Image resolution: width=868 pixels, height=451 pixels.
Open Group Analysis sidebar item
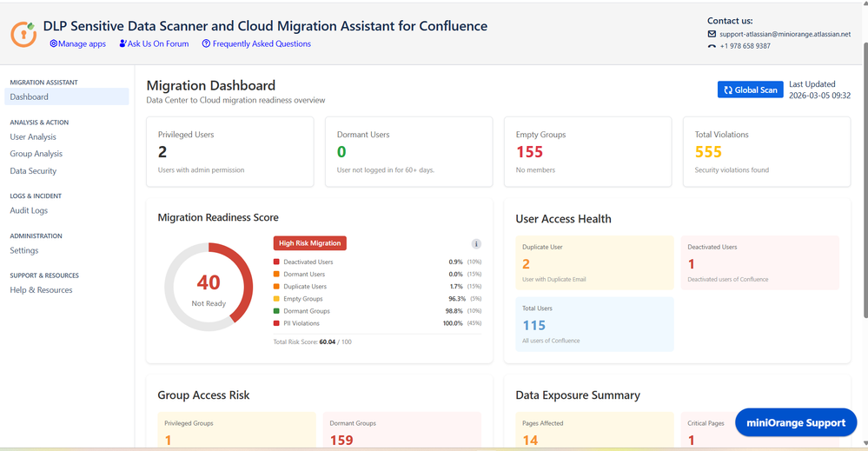pyautogui.click(x=36, y=154)
